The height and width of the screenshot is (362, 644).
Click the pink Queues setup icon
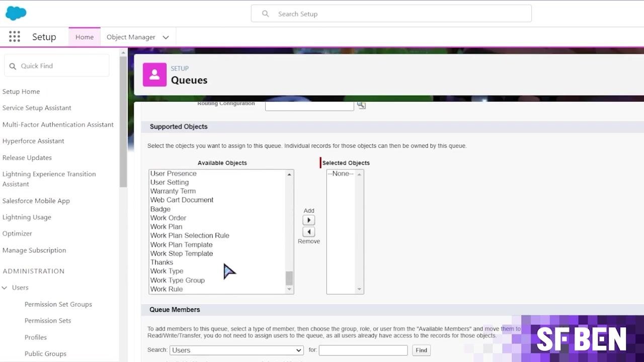[x=154, y=75]
